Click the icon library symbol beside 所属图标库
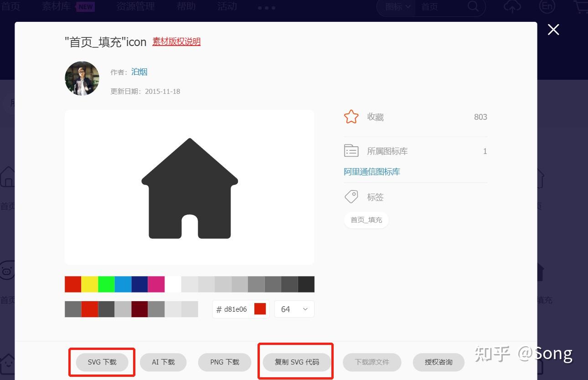Viewport: 588px width, 380px height. 351,150
